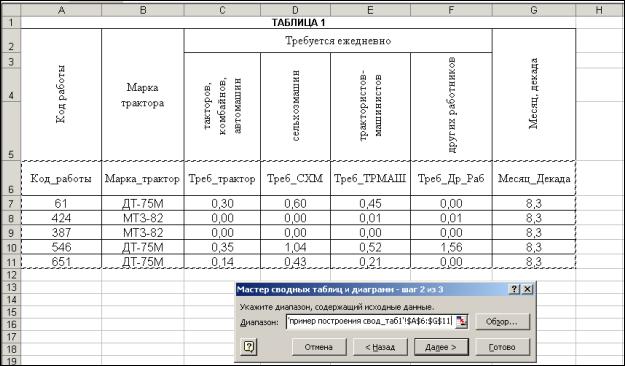Click the rotated Код работы header cell
This screenshot has width=625, height=366.
tap(61, 95)
